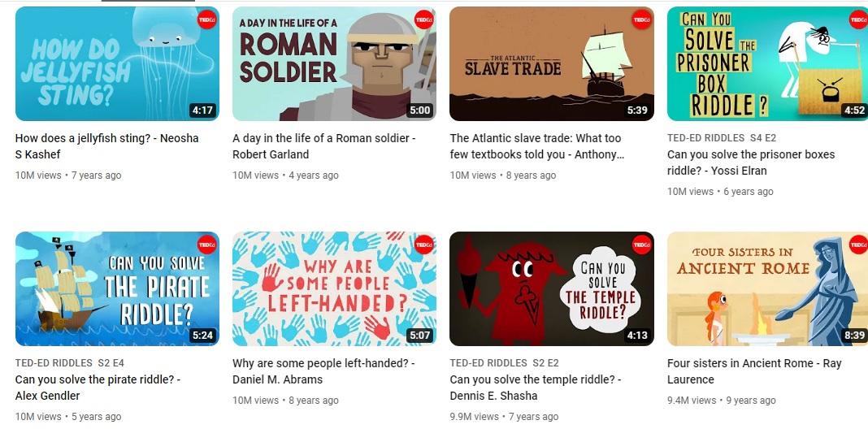Viewport: 868px width, 442px height.
Task: Click TED-Ed badge on left-handed thumbnail
Action: tap(424, 245)
